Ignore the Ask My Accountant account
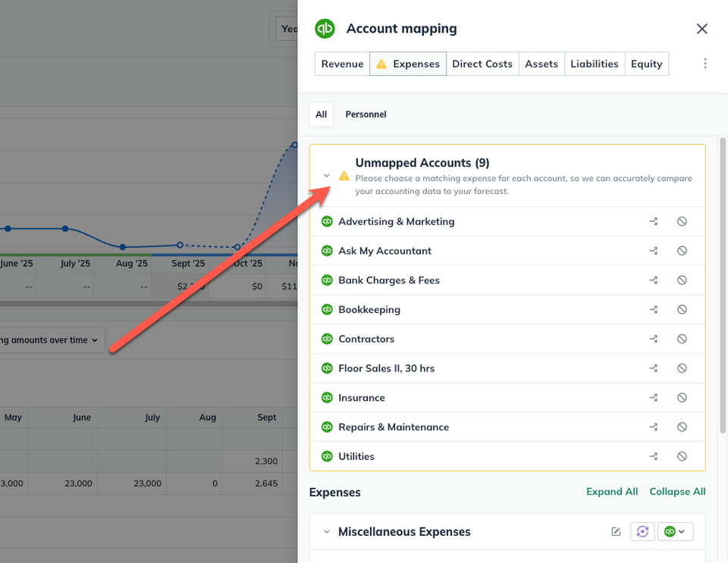This screenshot has width=728, height=563. 682,251
